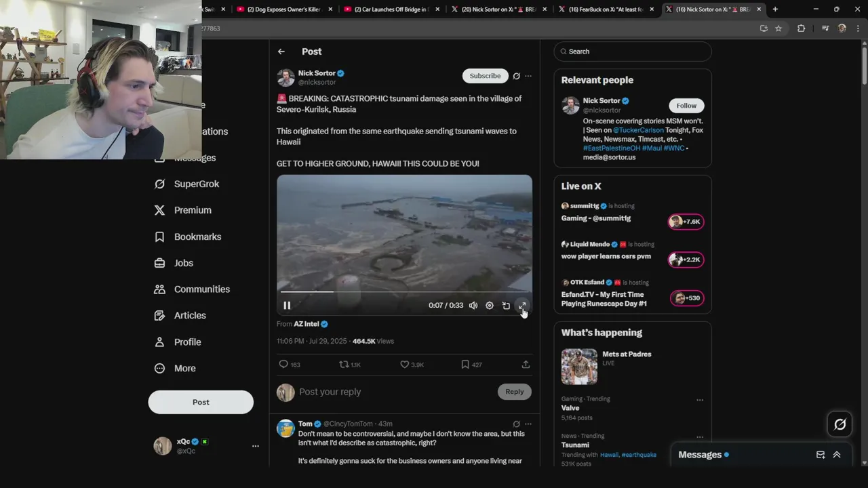868x488 pixels.
Task: Open browser media control icon
Action: pos(825,28)
